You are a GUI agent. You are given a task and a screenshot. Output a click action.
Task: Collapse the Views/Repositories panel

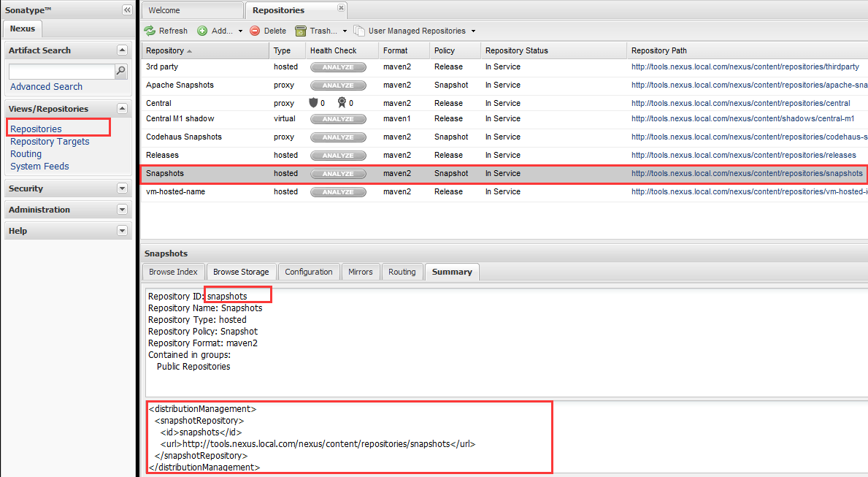coord(123,109)
